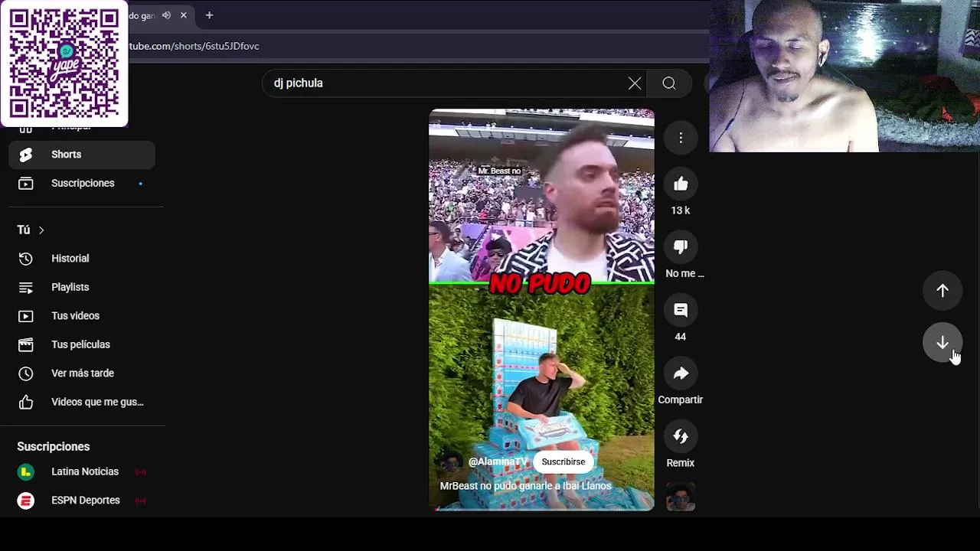Click the browser address bar URL
980x551 pixels.
point(194,46)
